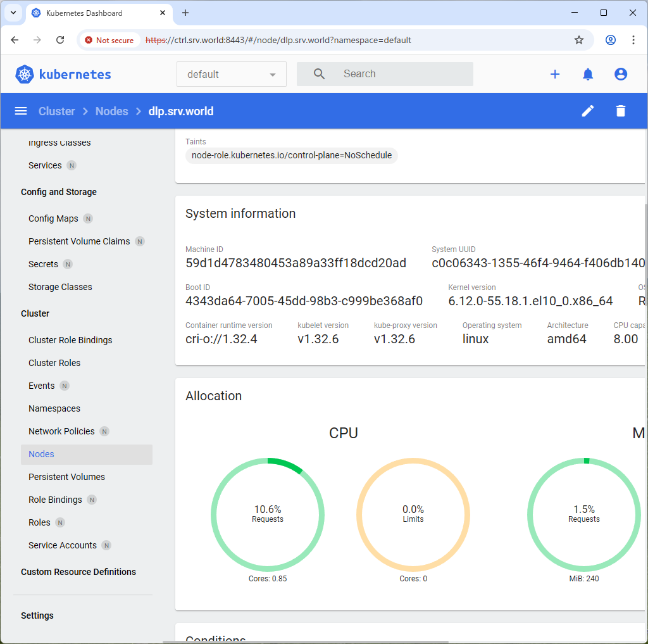The height and width of the screenshot is (644, 648).
Task: Open Cluster Roles
Action: [54, 363]
